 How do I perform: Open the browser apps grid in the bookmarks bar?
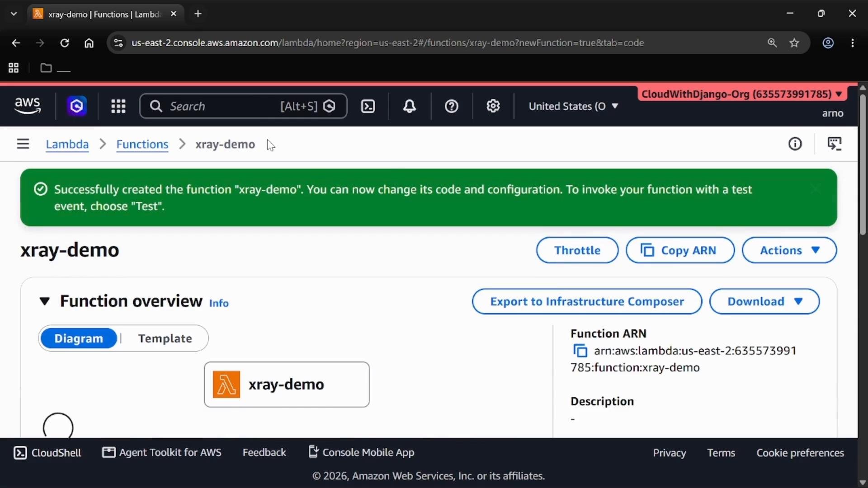pos(14,68)
